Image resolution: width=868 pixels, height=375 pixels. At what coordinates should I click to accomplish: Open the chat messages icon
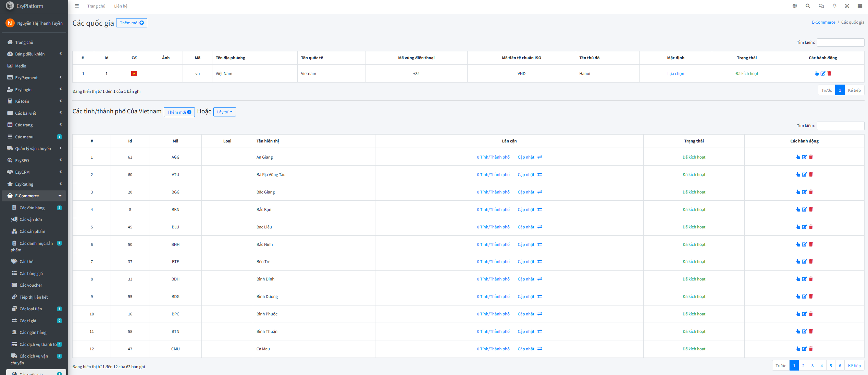click(x=821, y=6)
